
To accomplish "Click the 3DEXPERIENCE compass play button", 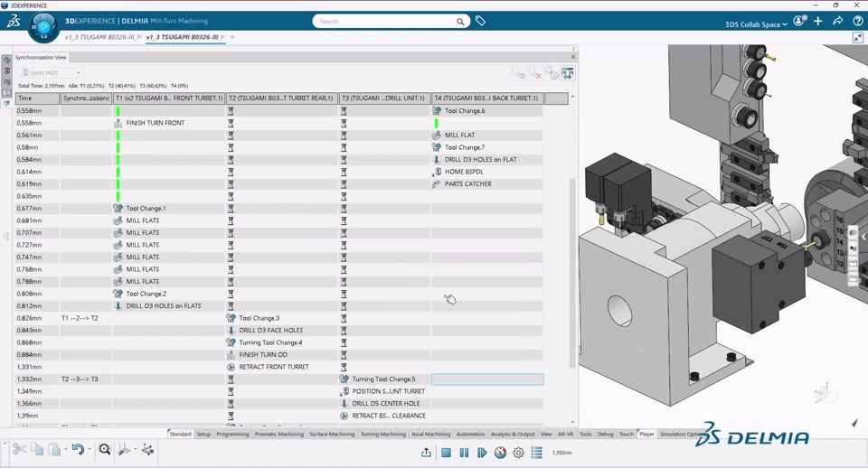I will click(43, 26).
